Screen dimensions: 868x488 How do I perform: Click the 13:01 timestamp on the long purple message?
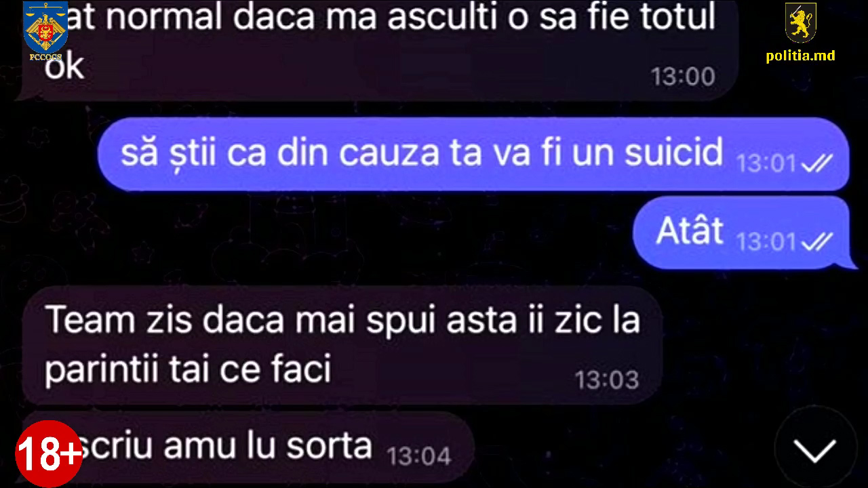[x=766, y=164]
